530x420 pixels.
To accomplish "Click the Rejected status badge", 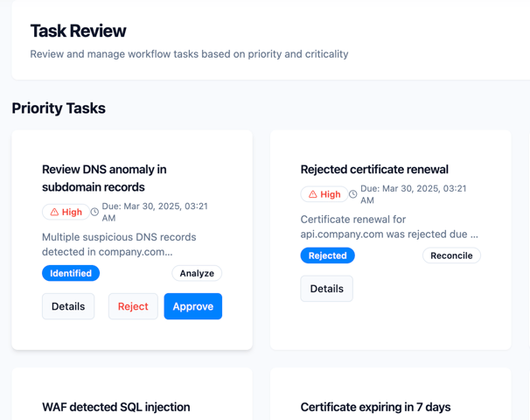I will [327, 255].
